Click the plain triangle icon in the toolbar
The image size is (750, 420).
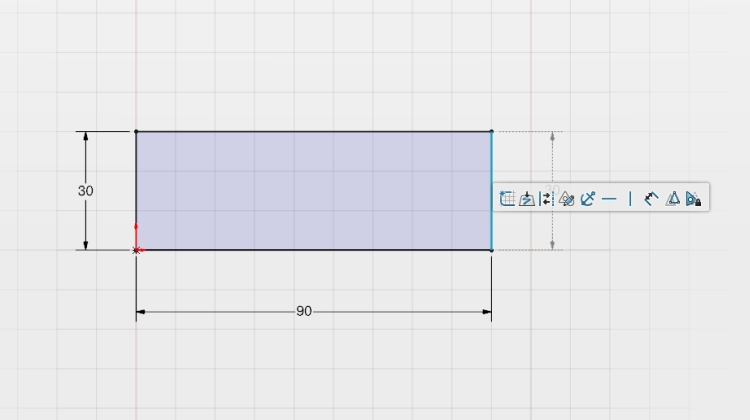point(673,198)
